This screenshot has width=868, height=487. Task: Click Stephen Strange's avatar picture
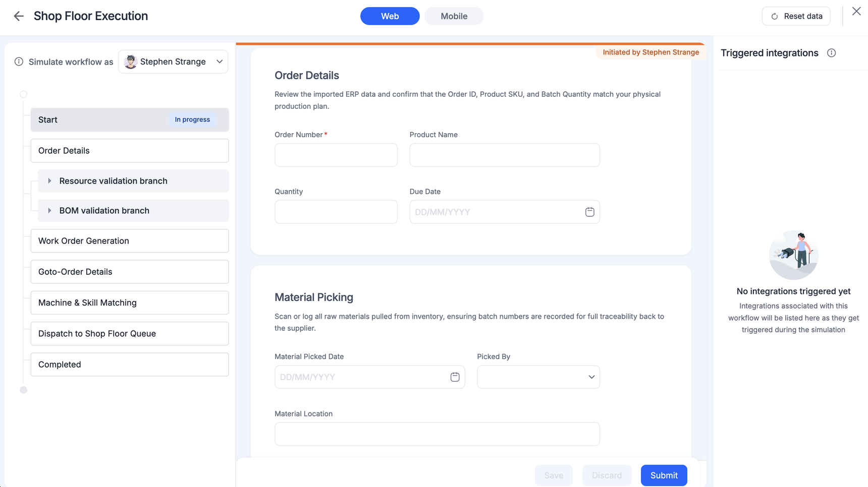pos(131,62)
